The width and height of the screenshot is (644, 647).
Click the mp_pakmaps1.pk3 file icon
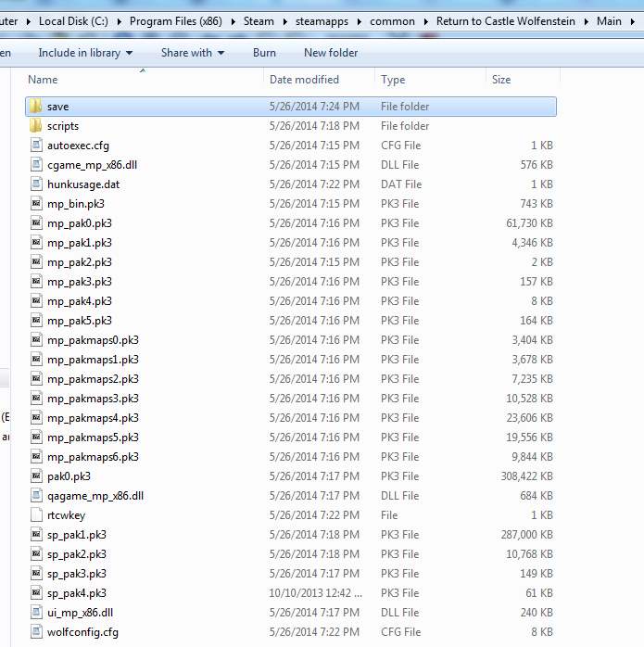[x=36, y=359]
